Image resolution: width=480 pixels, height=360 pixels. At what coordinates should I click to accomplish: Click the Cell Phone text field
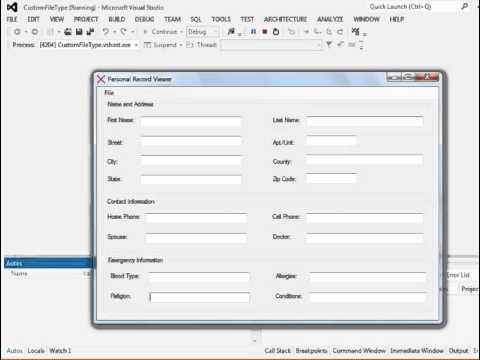tap(365, 218)
